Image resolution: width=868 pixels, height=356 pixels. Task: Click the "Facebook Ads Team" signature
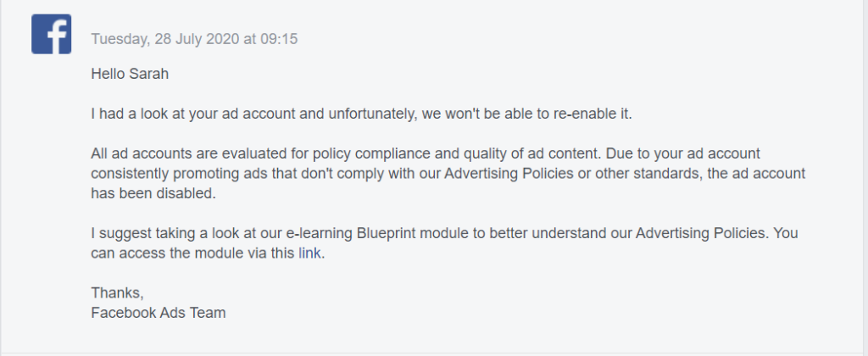(x=158, y=313)
